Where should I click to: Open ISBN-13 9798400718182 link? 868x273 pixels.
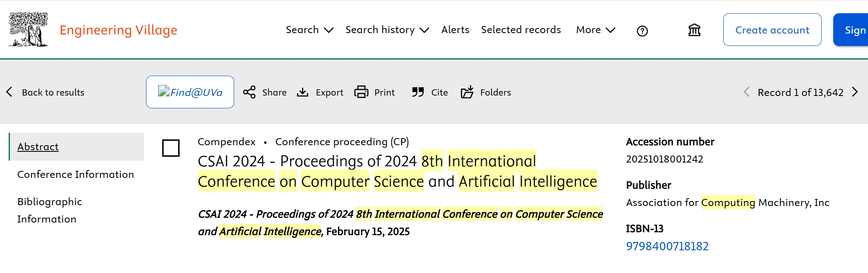click(x=667, y=246)
